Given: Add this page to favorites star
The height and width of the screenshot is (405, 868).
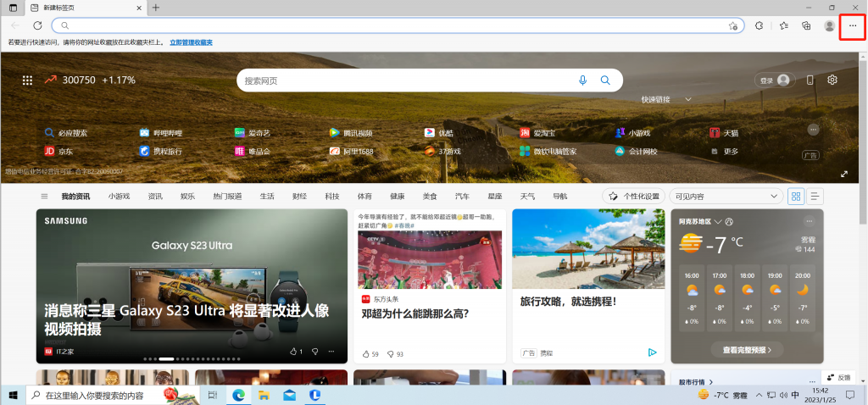Looking at the screenshot, I should click(733, 25).
